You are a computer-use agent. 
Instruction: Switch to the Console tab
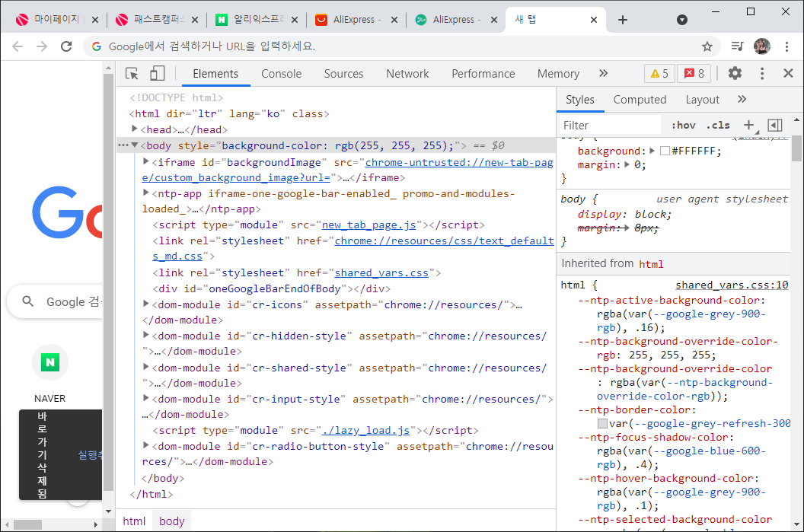[282, 74]
